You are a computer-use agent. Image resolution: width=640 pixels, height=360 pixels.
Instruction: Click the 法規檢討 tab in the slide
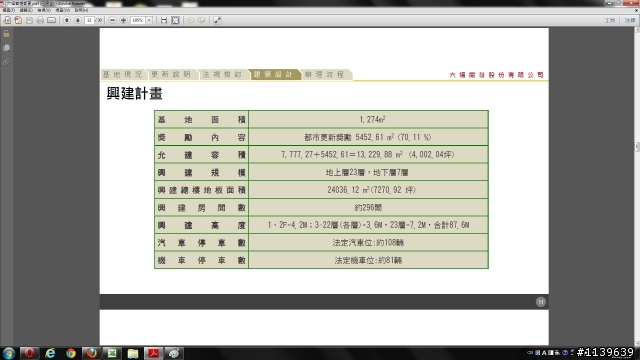[x=223, y=74]
